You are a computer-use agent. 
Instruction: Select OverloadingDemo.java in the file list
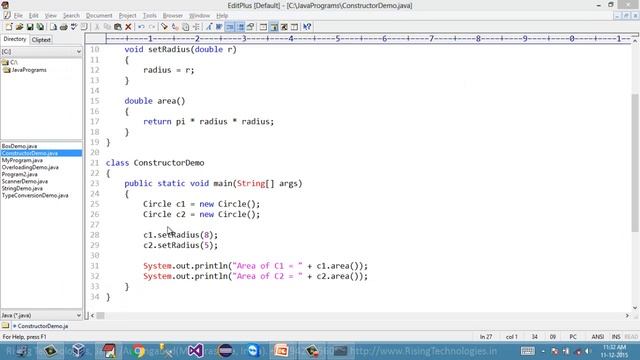[30, 167]
